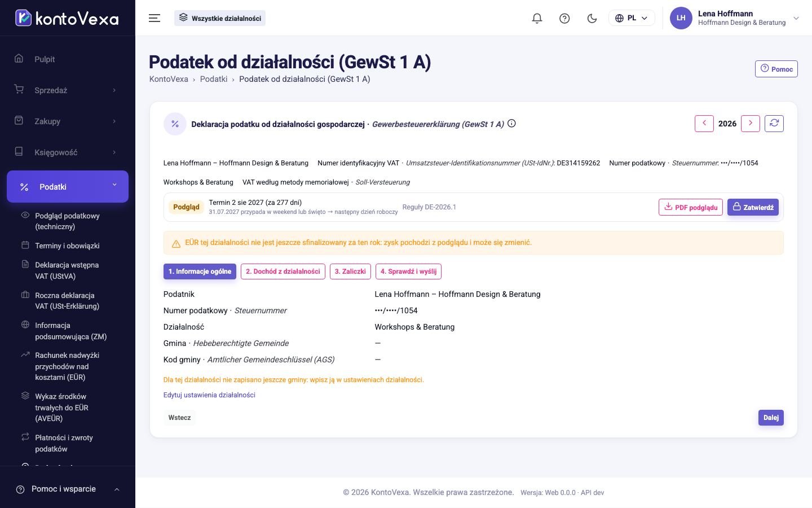
Task: Select tab 1. Informacje ogólne
Action: coord(200,271)
